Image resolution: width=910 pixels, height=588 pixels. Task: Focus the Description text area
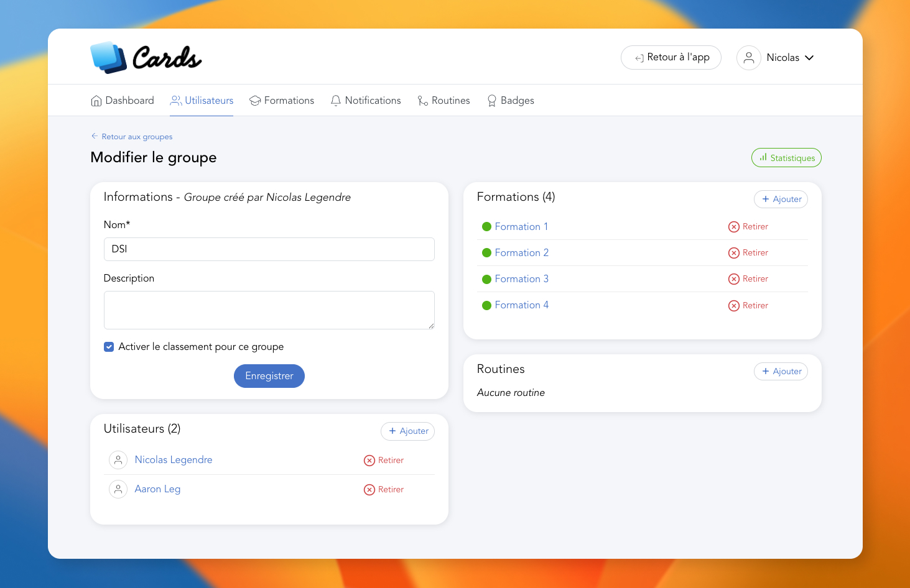(x=269, y=310)
